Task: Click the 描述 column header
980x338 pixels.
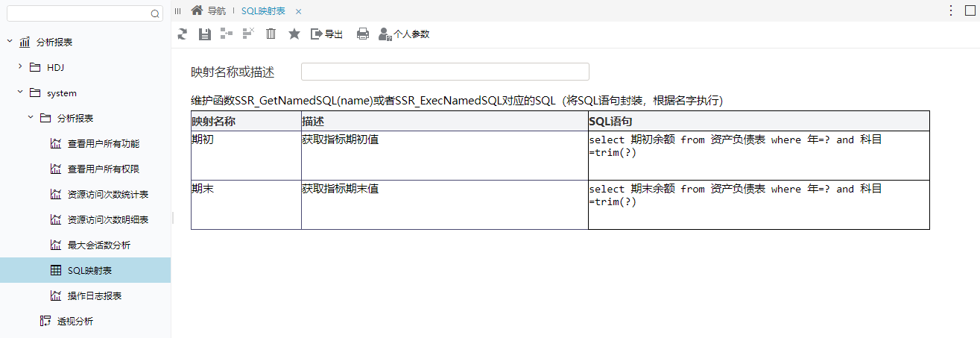Action: [x=445, y=121]
